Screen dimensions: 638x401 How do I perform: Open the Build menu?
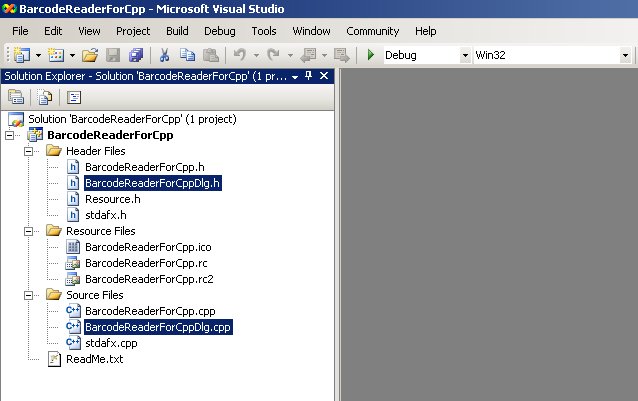(177, 31)
